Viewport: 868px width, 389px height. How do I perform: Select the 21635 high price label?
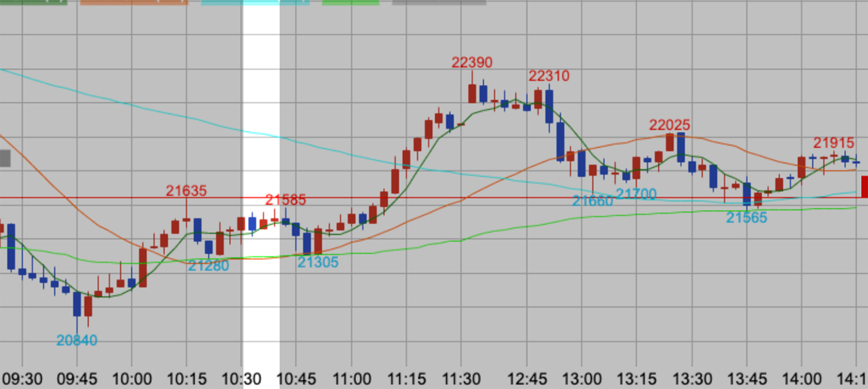[186, 190]
